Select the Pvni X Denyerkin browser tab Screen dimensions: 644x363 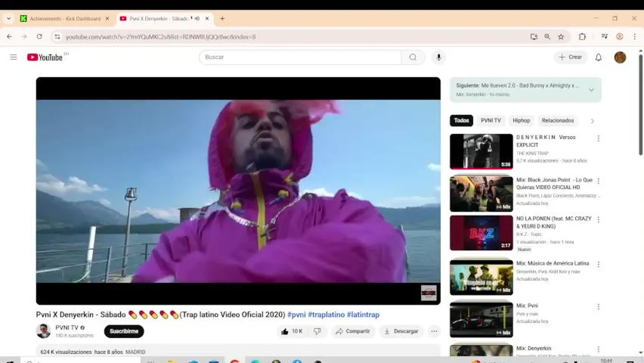tap(165, 19)
